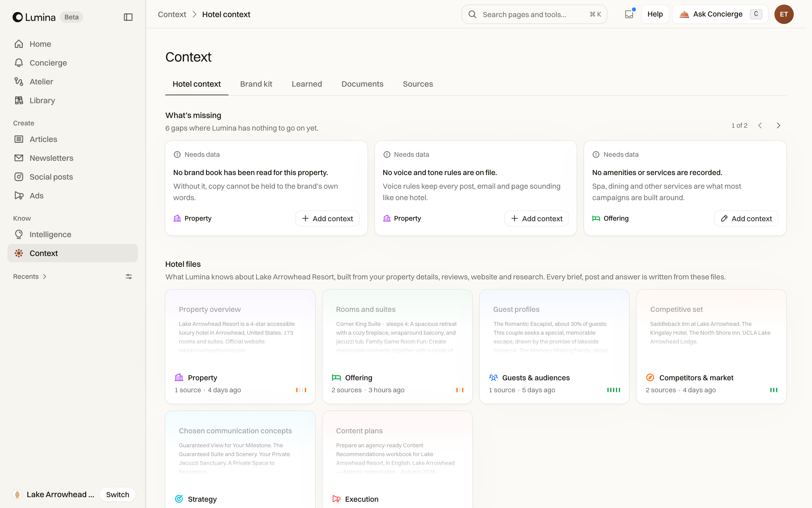Open Ask Concierge

(720, 14)
